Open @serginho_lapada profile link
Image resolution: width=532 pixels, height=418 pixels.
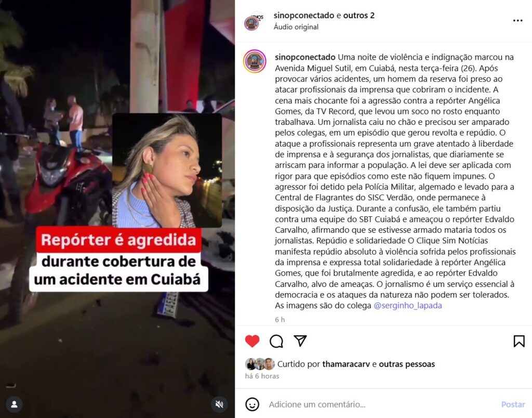[x=407, y=306]
